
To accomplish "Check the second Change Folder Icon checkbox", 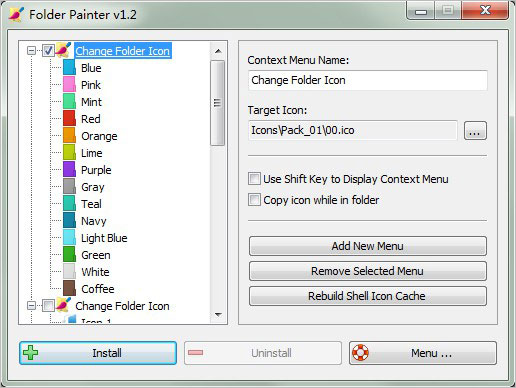I will coord(48,306).
